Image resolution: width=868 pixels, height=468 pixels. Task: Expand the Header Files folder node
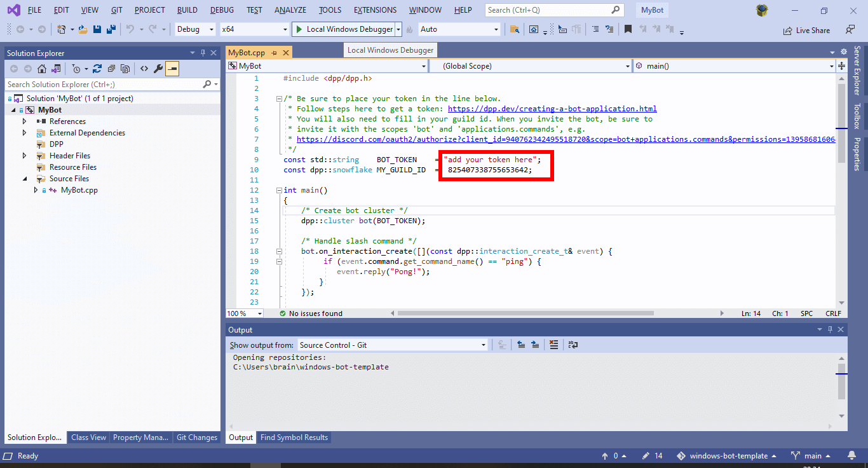click(x=25, y=156)
